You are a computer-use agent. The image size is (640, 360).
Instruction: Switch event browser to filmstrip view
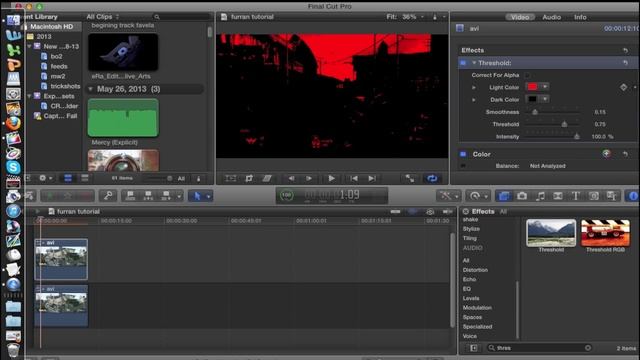[x=68, y=178]
